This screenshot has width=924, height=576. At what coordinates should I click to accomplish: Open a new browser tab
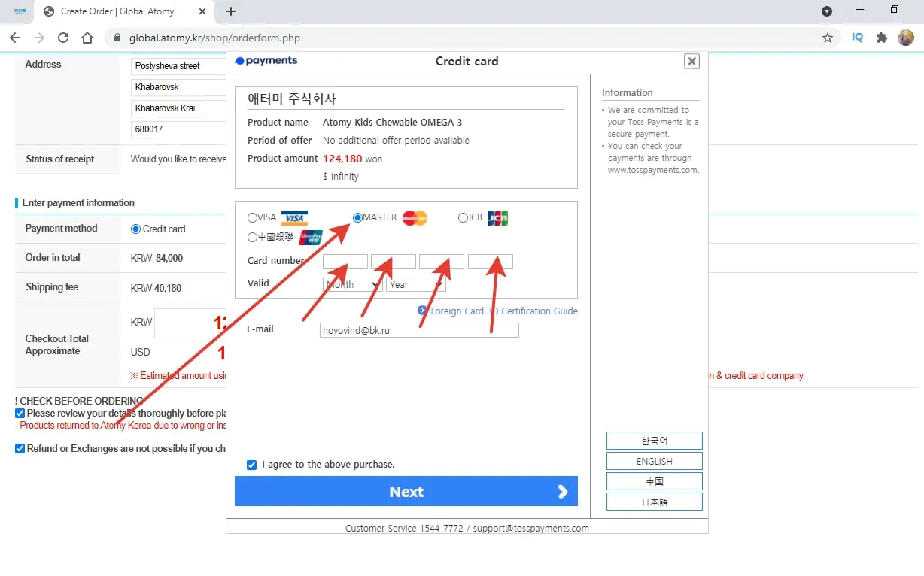pyautogui.click(x=231, y=11)
